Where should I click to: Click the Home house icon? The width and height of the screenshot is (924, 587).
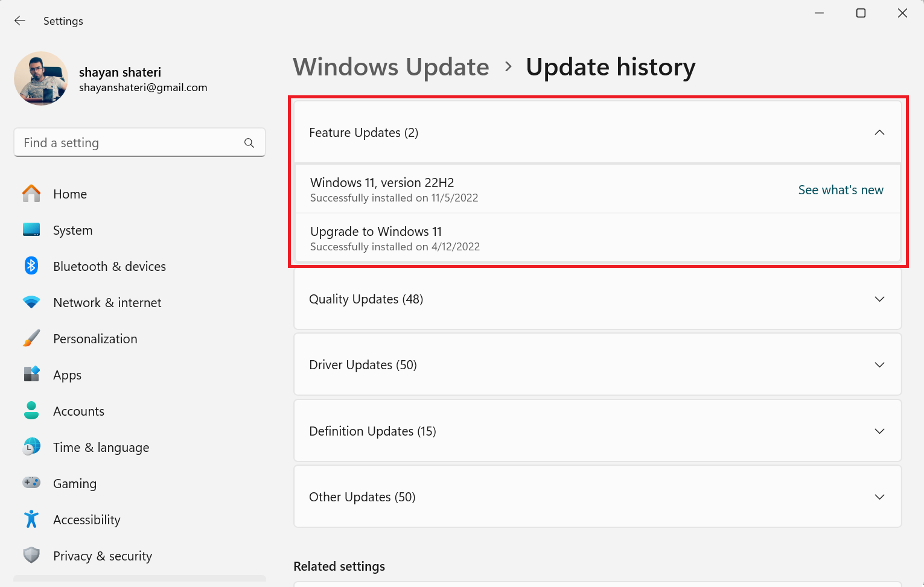pos(31,194)
